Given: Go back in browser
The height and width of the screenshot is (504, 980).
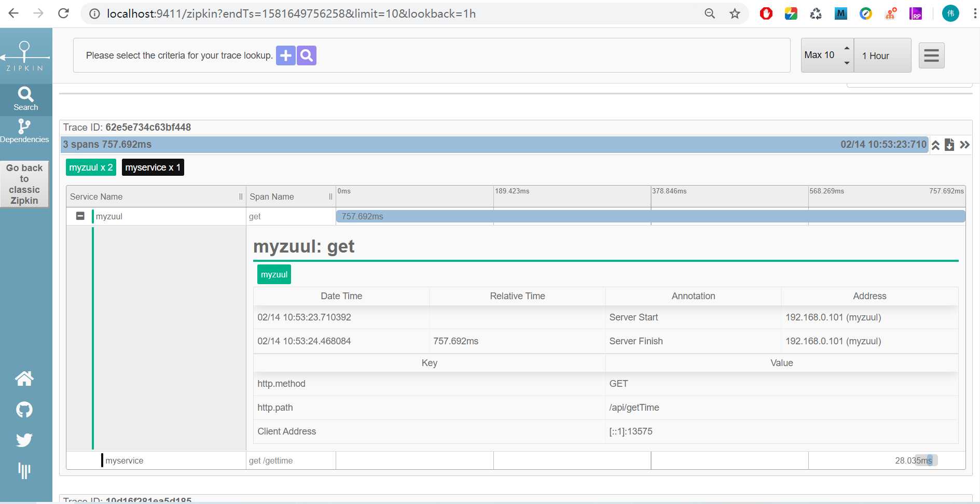Looking at the screenshot, I should [13, 13].
